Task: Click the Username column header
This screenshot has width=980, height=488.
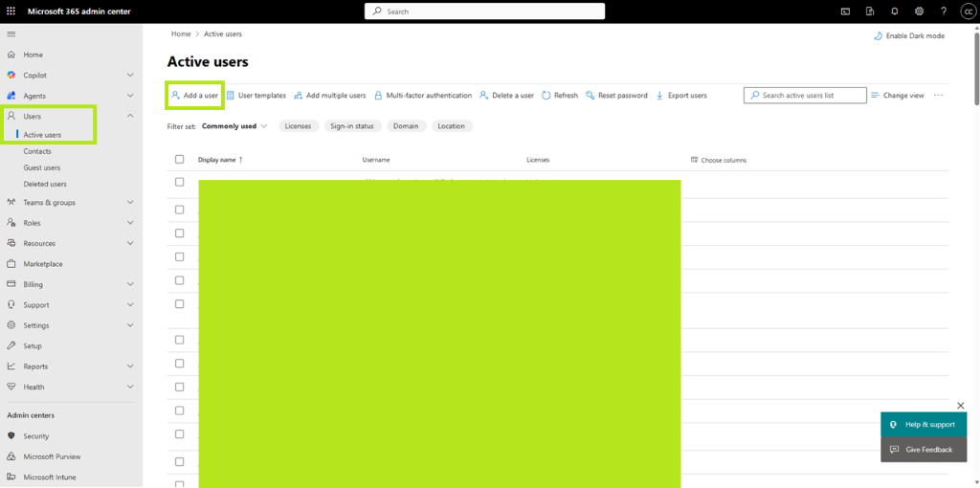Action: [x=376, y=160]
